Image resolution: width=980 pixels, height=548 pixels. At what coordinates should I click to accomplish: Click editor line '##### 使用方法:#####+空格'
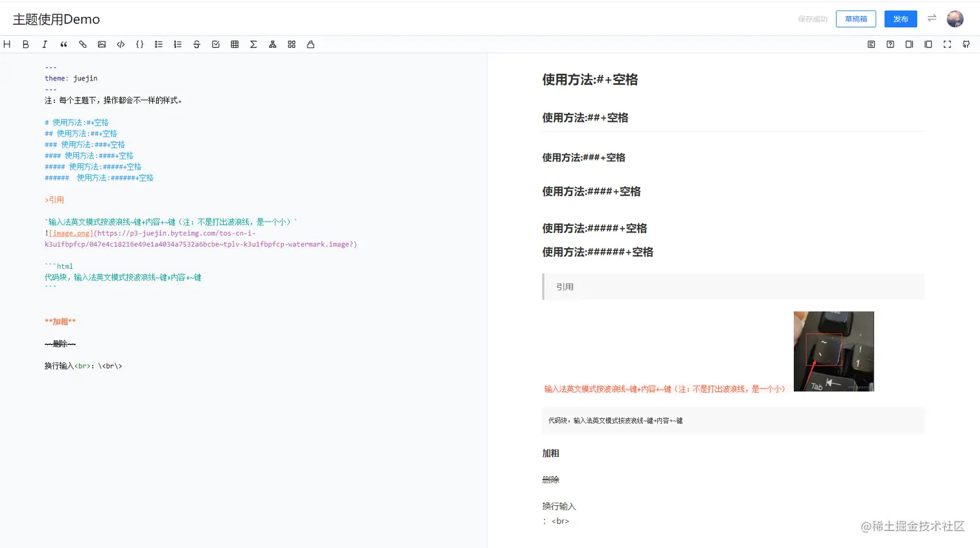click(x=93, y=166)
